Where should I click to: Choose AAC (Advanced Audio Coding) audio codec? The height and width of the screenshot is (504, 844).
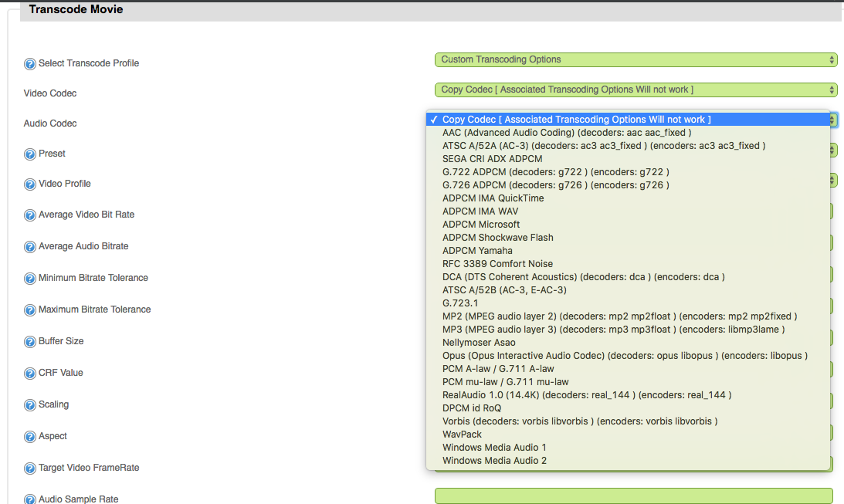tap(628, 132)
